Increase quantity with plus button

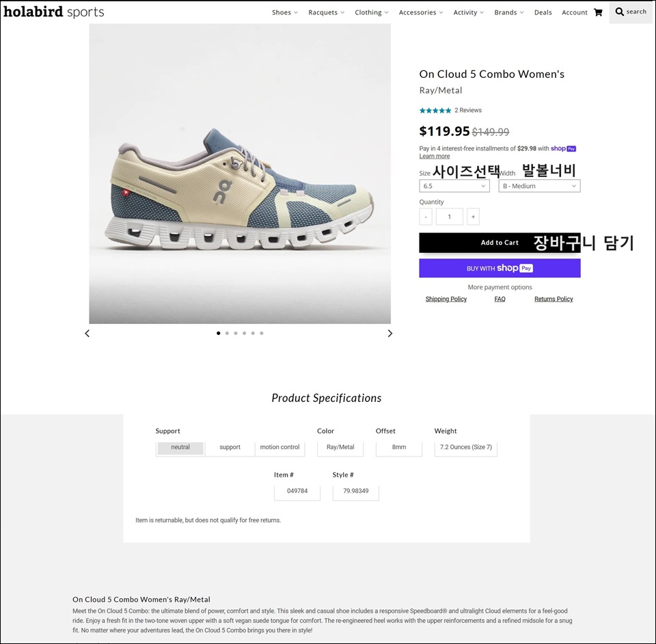click(473, 217)
